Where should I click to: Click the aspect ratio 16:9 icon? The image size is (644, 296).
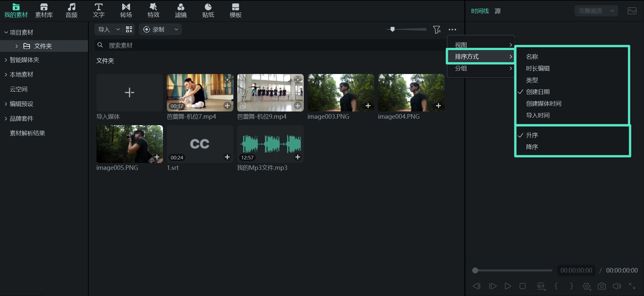coord(541,286)
